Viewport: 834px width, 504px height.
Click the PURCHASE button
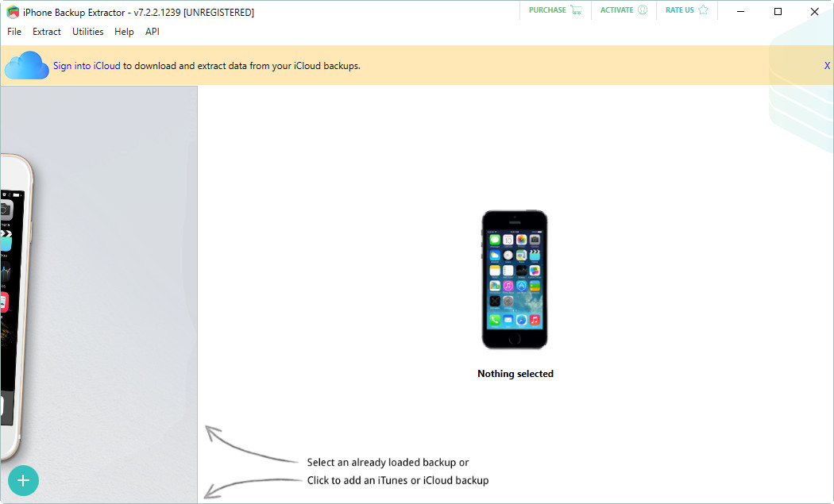point(546,10)
